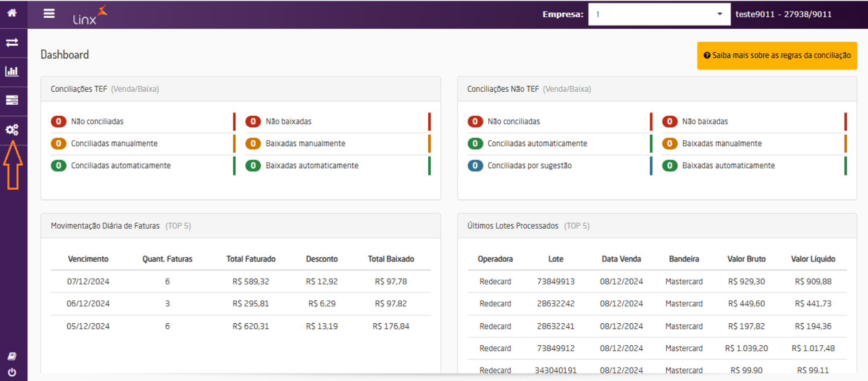
Task: Click Saiba mais sobre as regras button
Action: (x=776, y=56)
